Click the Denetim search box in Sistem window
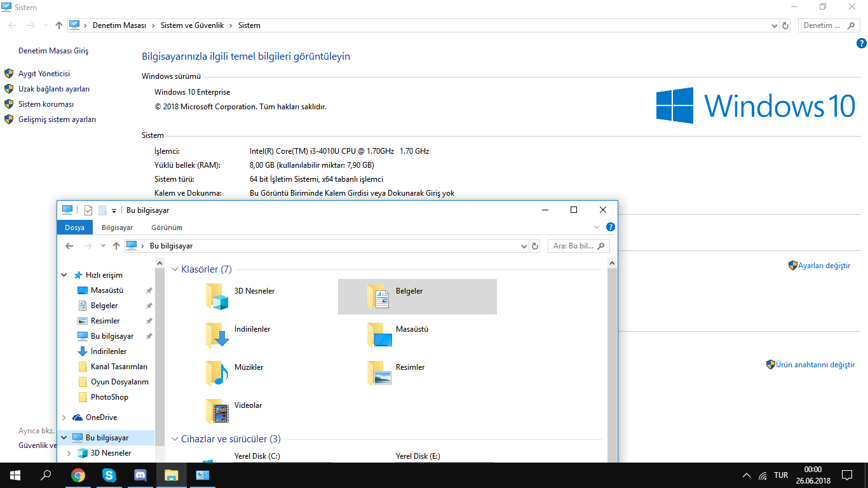868x488 pixels. tap(828, 25)
